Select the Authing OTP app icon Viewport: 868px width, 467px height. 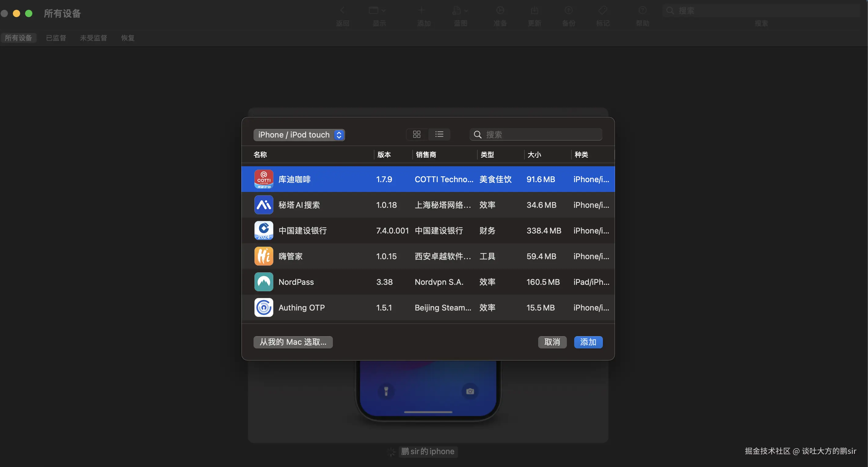(264, 307)
